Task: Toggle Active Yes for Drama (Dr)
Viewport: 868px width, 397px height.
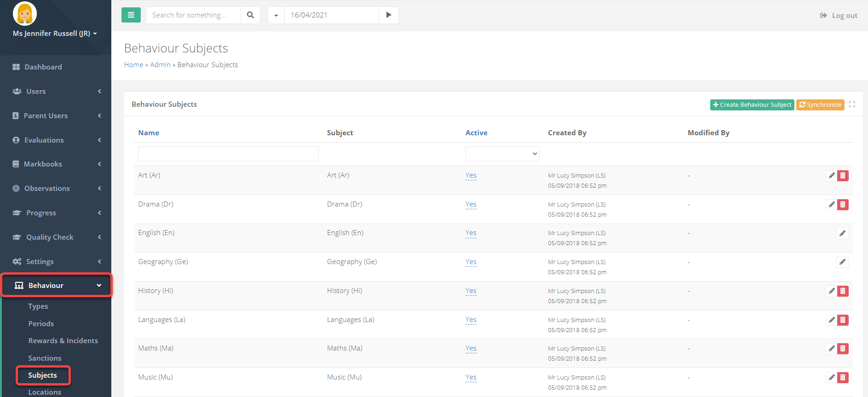Action: tap(471, 204)
